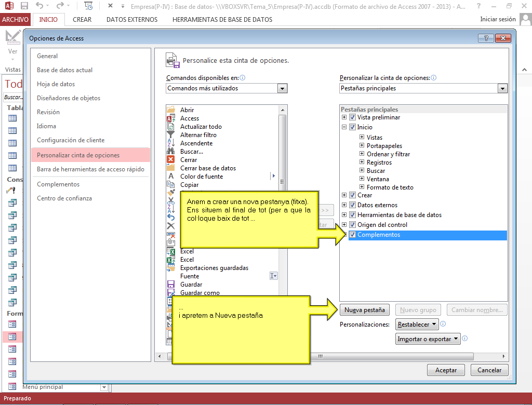Click the Aceptar button
The height and width of the screenshot is (405, 532).
coord(446,370)
